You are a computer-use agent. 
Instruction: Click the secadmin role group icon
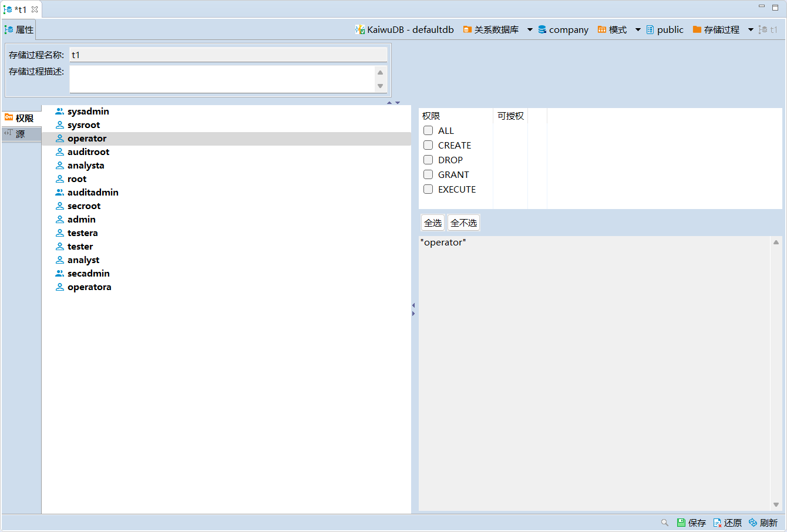tap(60, 274)
